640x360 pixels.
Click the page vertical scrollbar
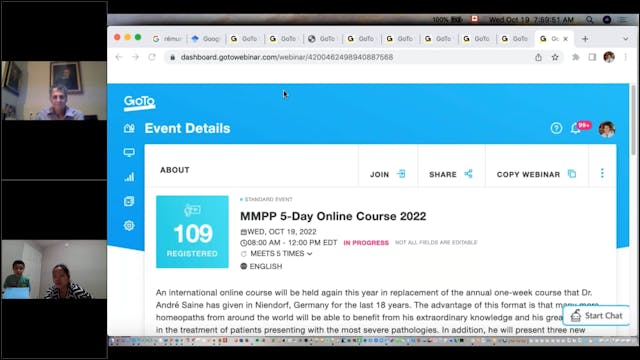click(633, 120)
